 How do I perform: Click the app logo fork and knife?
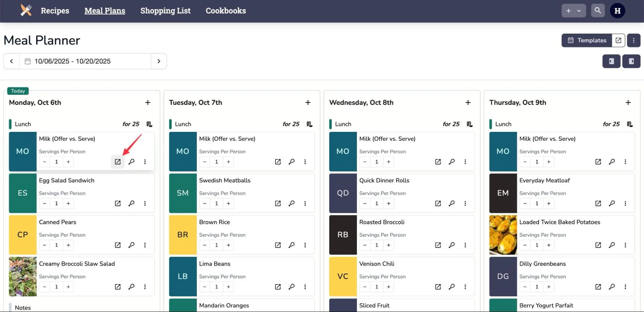pyautogui.click(x=26, y=11)
